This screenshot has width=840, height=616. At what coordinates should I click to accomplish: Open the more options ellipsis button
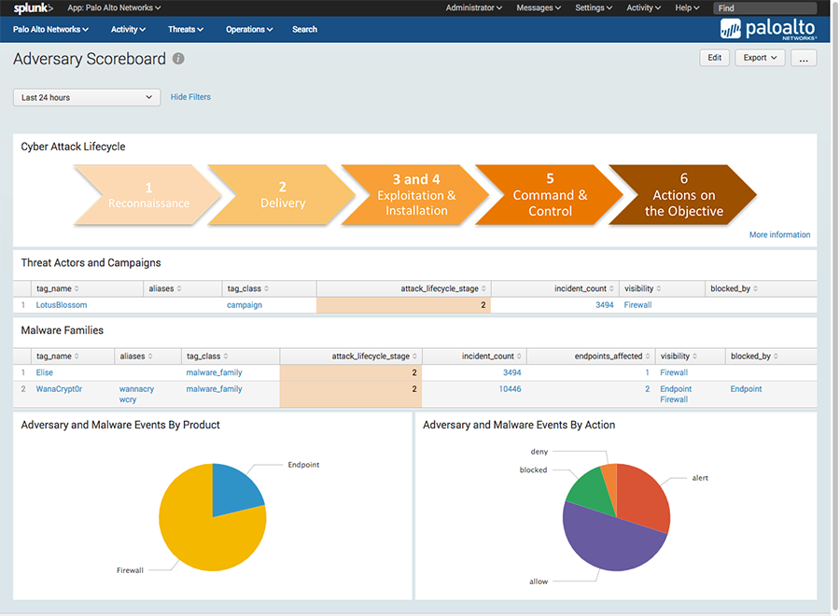tap(804, 58)
